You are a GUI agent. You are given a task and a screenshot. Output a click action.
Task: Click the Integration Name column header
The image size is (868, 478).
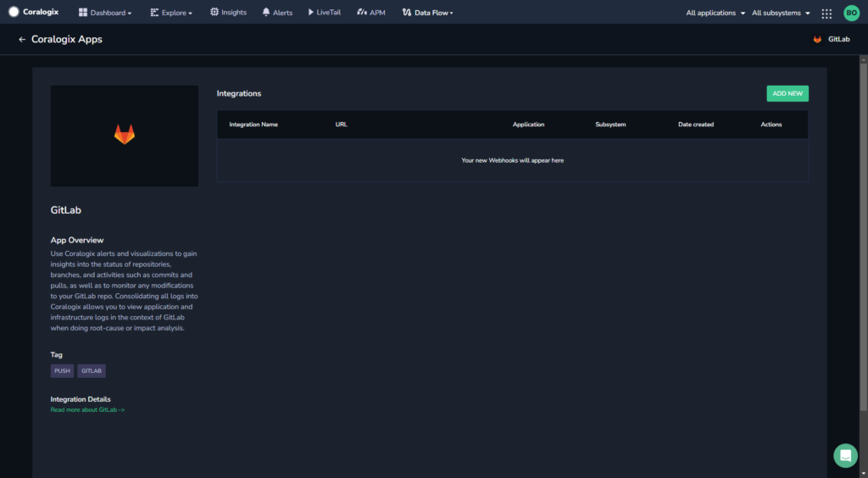[x=253, y=125]
